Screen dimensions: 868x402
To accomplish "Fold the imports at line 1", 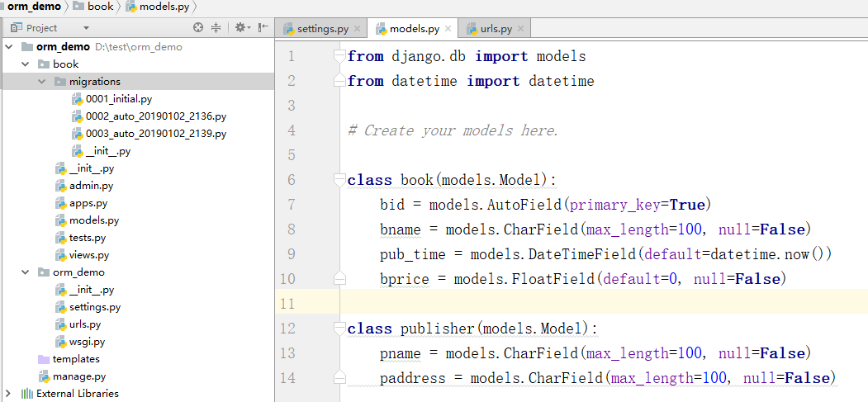I will pyautogui.click(x=339, y=56).
